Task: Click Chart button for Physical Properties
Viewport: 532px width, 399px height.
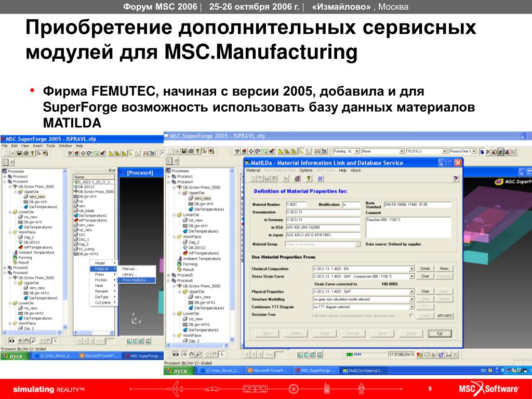Action: pos(425,292)
